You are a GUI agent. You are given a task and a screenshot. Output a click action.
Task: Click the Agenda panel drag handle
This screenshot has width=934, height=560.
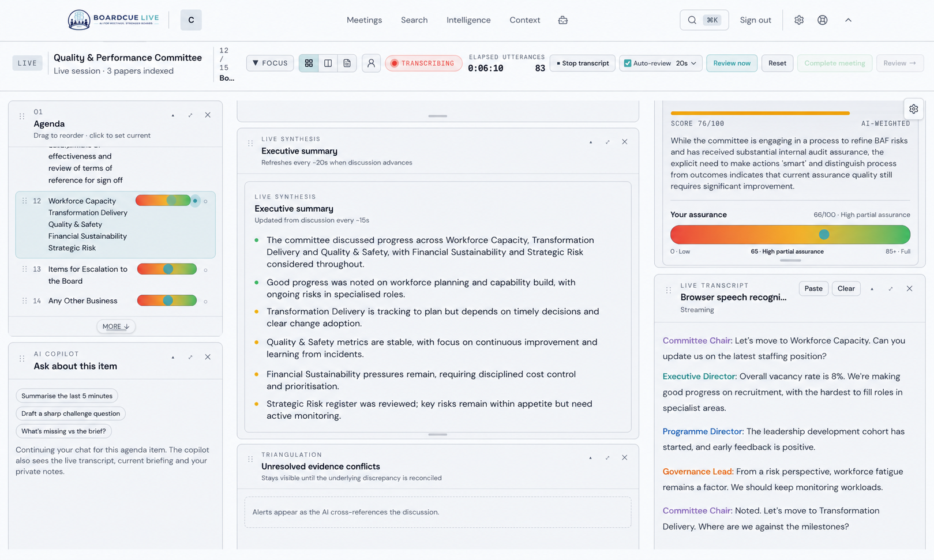click(22, 116)
